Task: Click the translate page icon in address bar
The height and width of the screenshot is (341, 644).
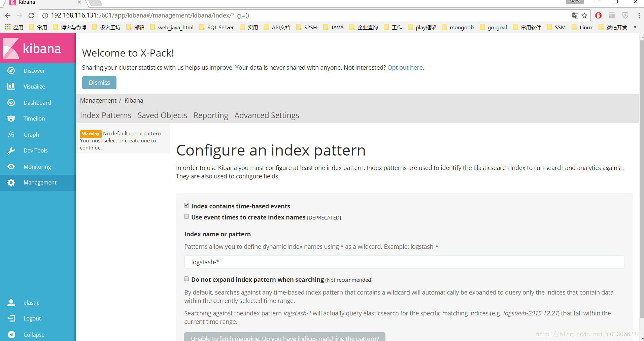Action: click(x=575, y=15)
